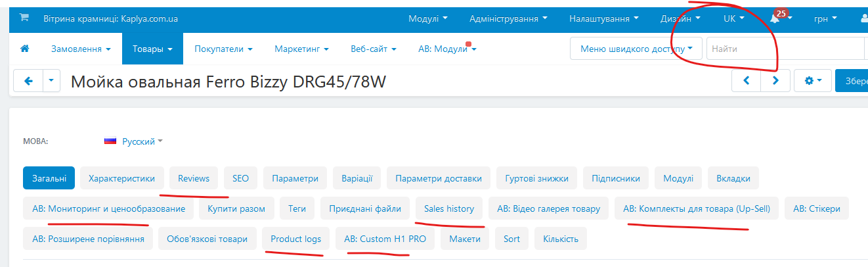This screenshot has width=868, height=267.
Task: Open Меню швидкого доступу dropdown
Action: click(x=636, y=49)
